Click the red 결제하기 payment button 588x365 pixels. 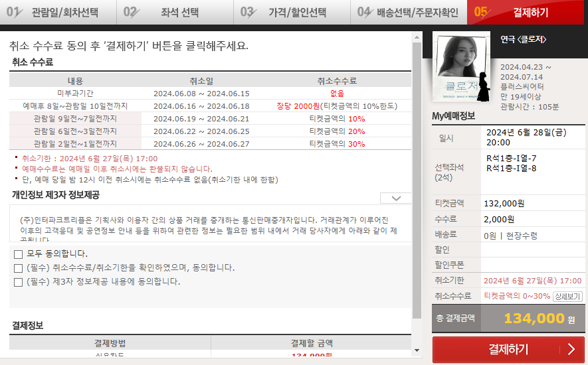[x=508, y=349]
